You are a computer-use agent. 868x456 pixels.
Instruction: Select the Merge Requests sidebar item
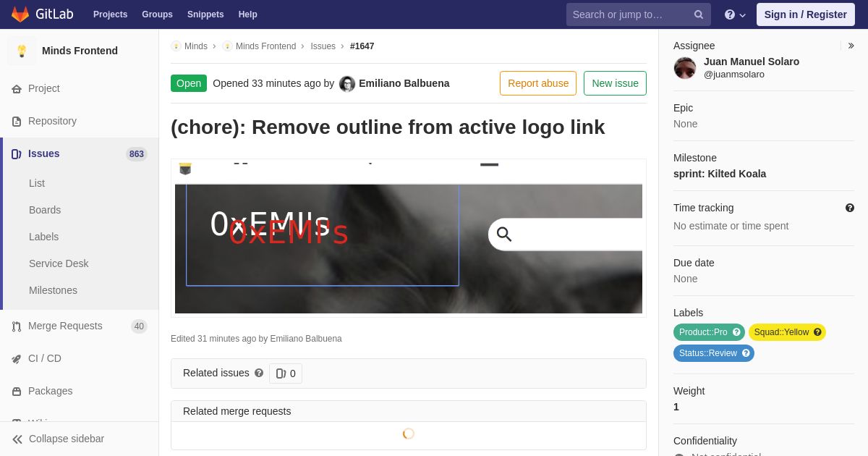click(x=80, y=326)
